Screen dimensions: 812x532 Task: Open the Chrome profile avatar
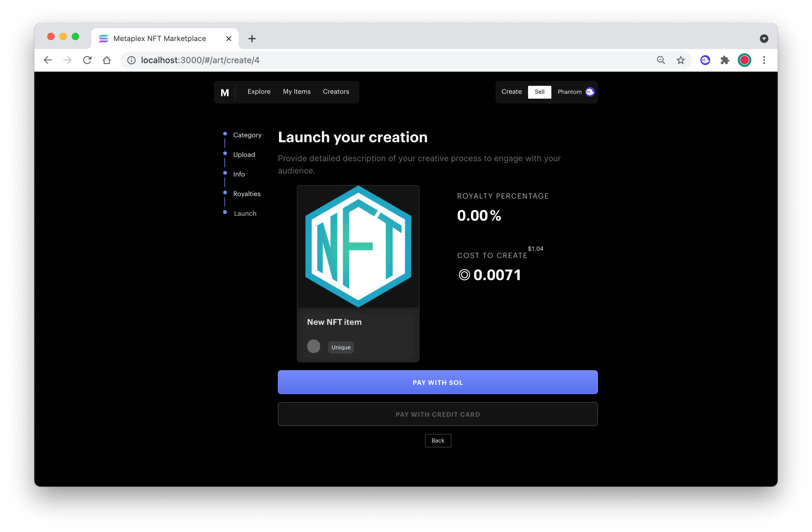tap(745, 60)
